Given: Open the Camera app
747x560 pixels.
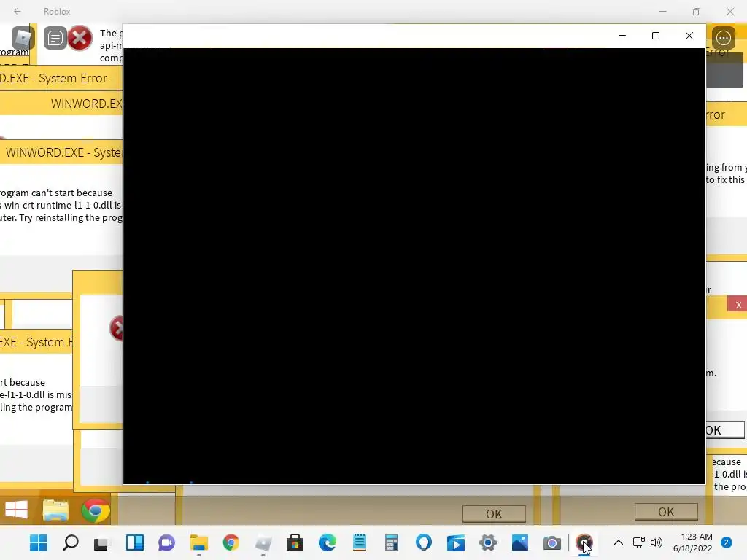Looking at the screenshot, I should click(x=552, y=542).
